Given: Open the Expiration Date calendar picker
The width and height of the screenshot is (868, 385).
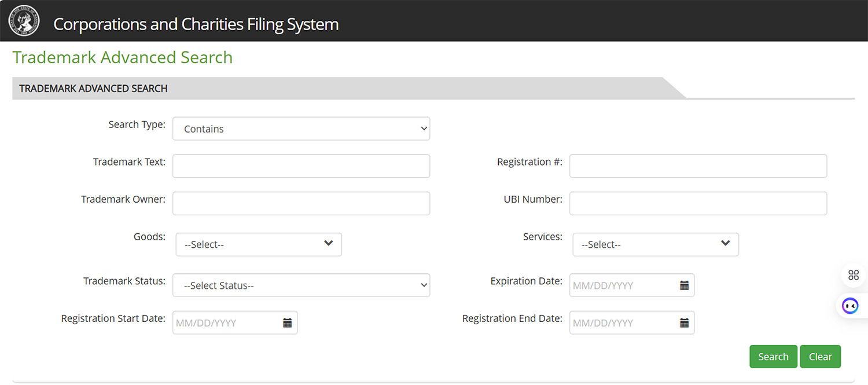Looking at the screenshot, I should [684, 285].
